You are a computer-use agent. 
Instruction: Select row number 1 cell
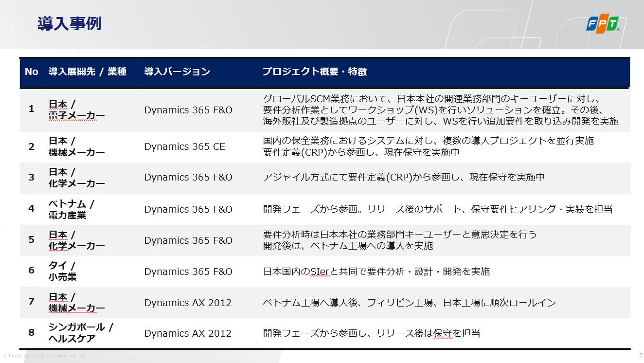point(32,109)
